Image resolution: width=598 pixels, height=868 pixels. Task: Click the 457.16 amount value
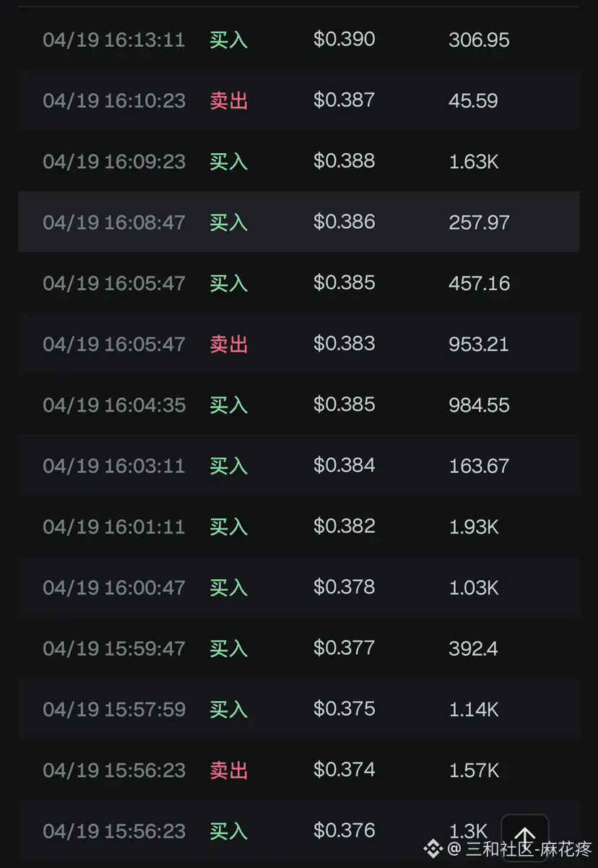[479, 283]
